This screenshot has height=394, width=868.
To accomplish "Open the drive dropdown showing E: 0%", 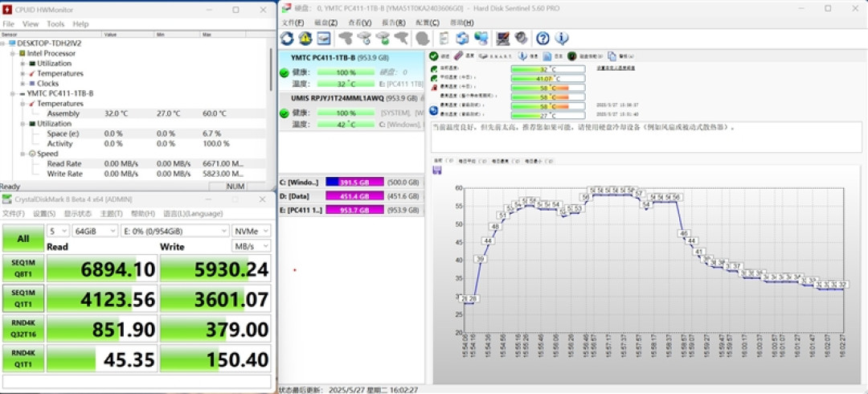I will click(175, 231).
